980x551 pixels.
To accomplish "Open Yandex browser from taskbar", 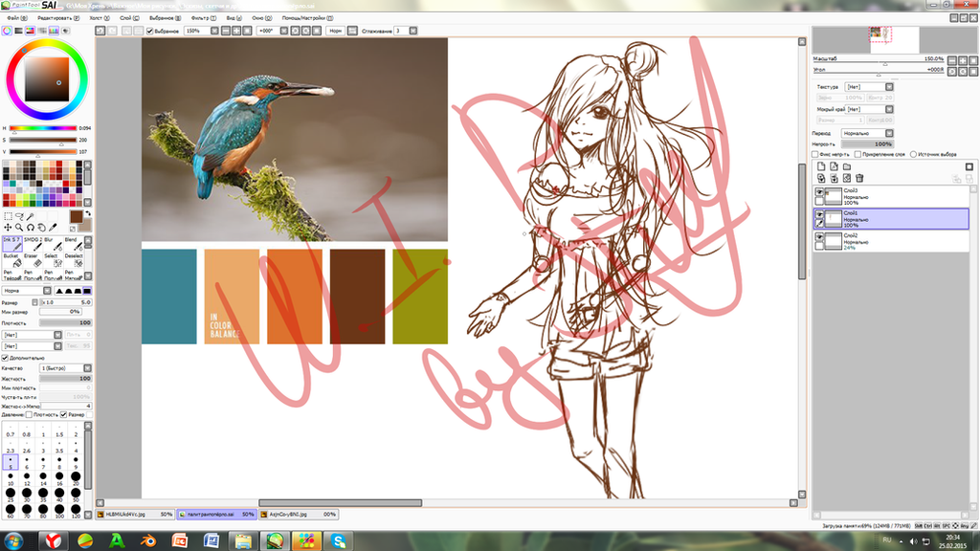I will tap(53, 540).
